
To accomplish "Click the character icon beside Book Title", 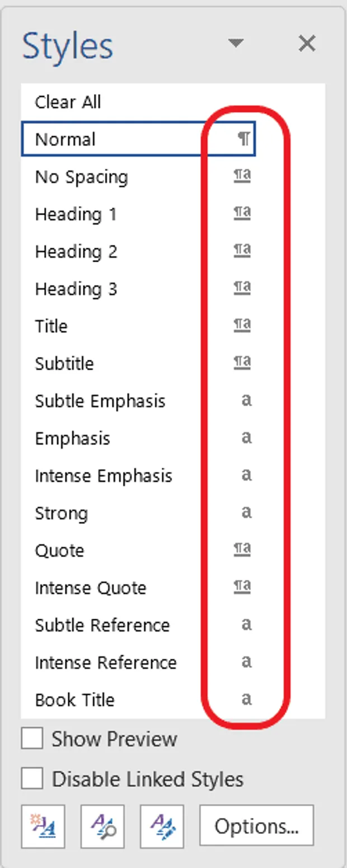I will point(246,699).
